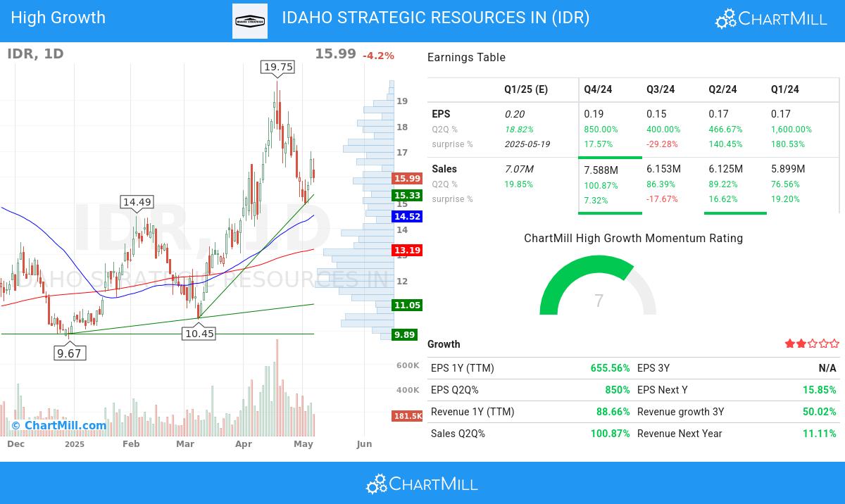The width and height of the screenshot is (845, 504).
Task: Click the IDAHO STRATEGIC RESOURCES IN (IDR) title
Action: 435,18
